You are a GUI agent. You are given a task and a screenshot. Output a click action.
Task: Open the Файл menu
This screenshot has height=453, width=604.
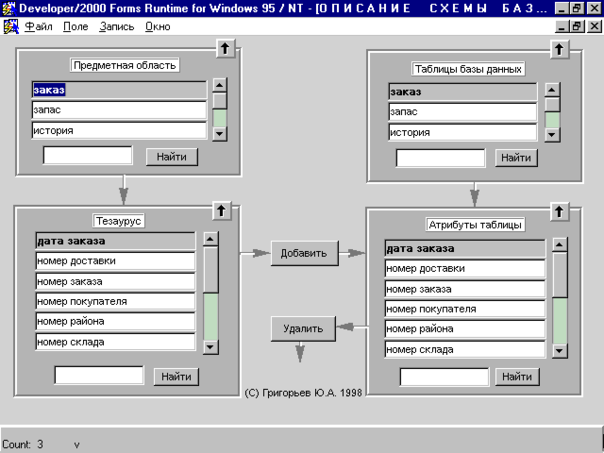39,27
